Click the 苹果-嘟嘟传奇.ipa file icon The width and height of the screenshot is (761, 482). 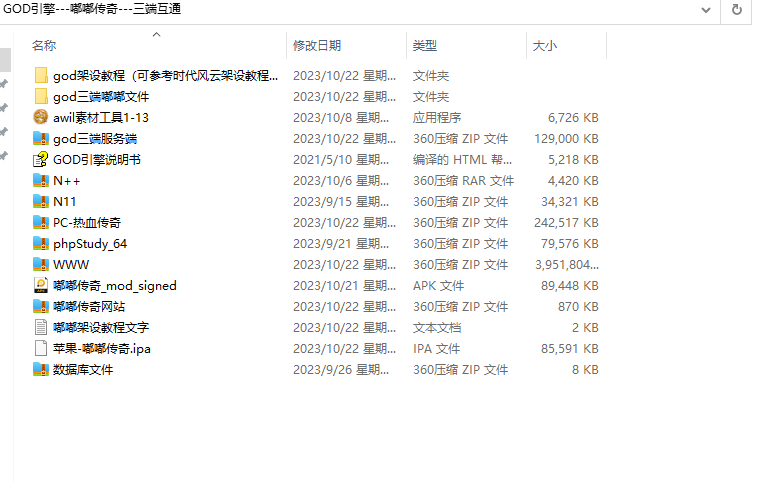click(41, 348)
